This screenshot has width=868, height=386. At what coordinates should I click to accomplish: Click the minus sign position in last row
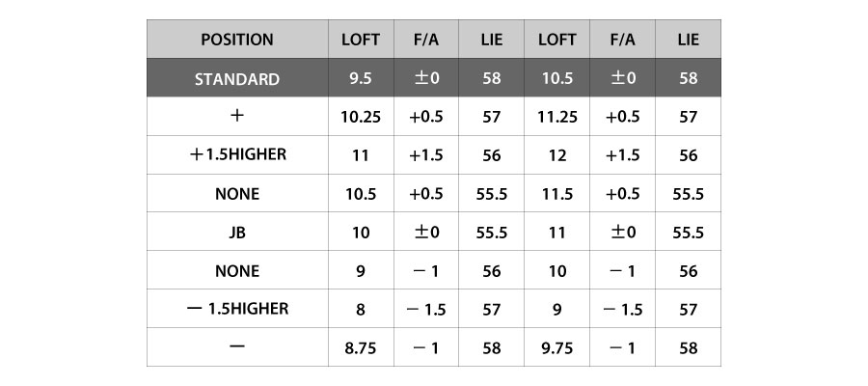pos(236,348)
